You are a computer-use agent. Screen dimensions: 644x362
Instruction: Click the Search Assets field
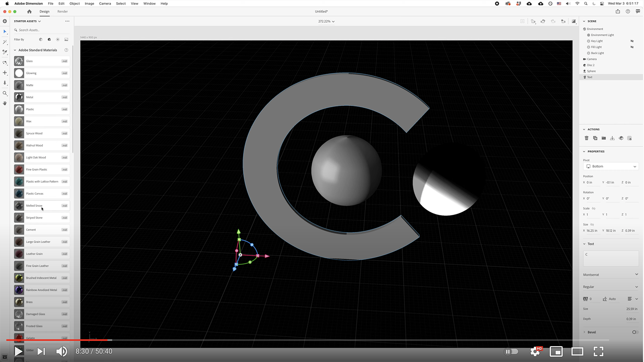point(41,30)
